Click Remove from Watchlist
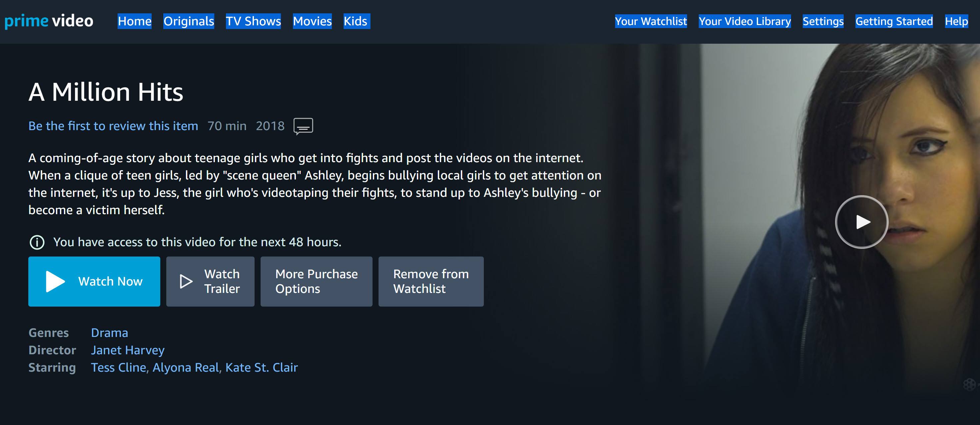980x425 pixels. tap(431, 282)
